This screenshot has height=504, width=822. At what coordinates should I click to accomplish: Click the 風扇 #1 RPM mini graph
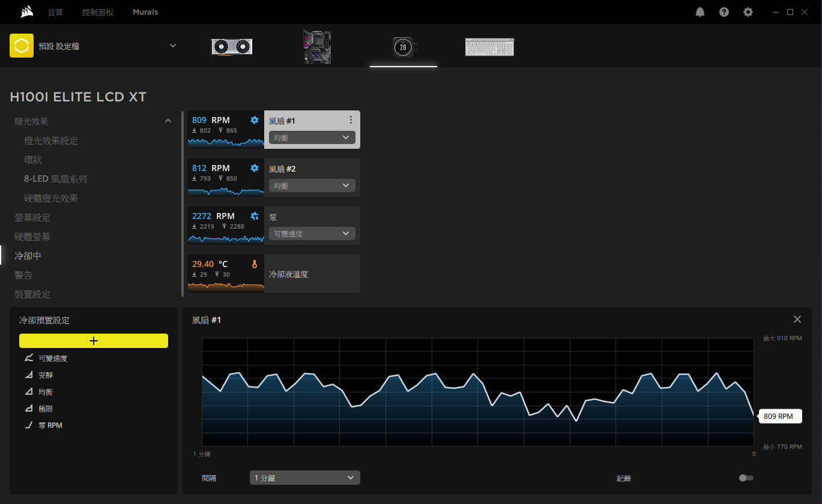226,142
